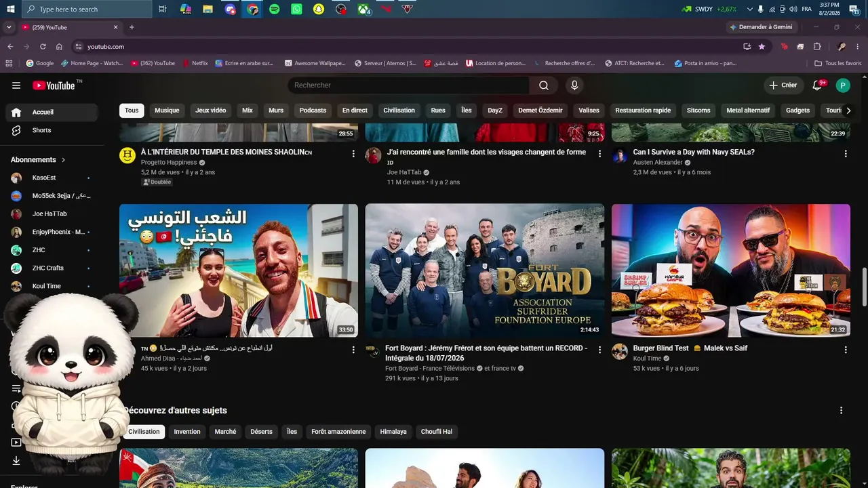Image resolution: width=868 pixels, height=488 pixels.
Task: Open view site information icon in address bar
Action: click(79, 47)
